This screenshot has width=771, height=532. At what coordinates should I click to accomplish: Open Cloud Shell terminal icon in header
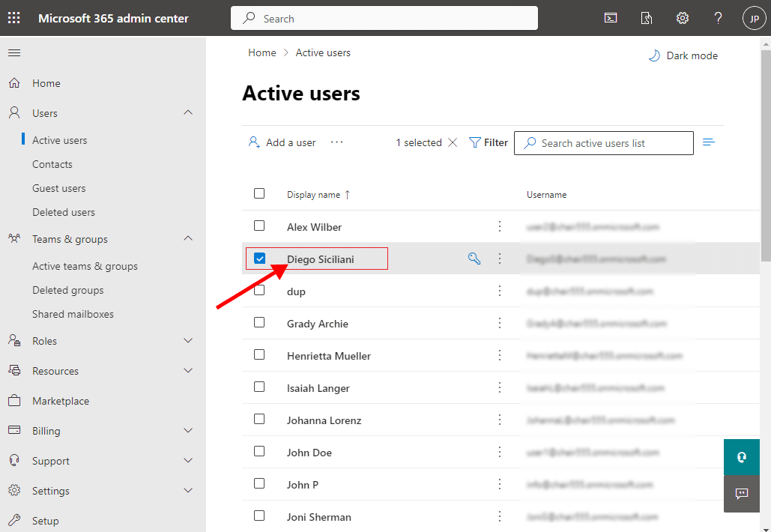611,18
